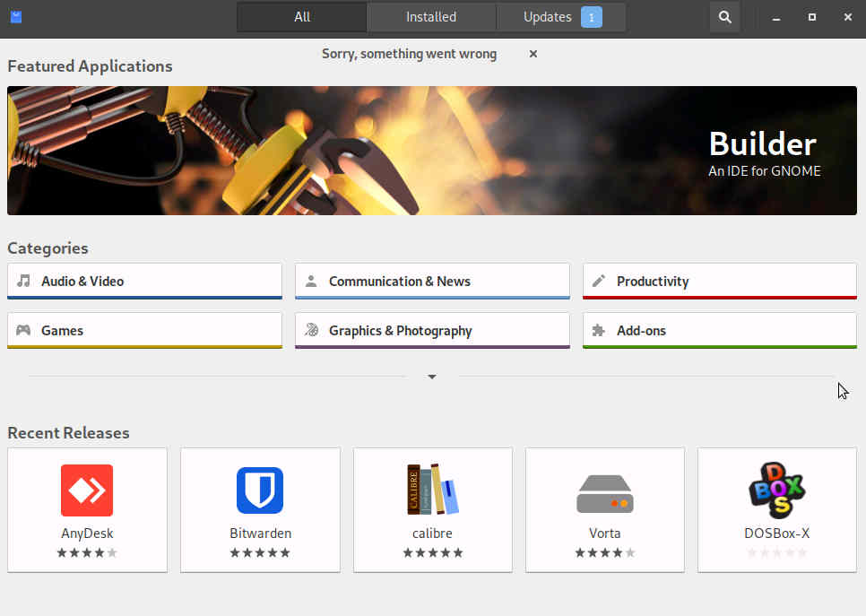Viewport: 866px width, 616px height.
Task: Click the 'Featured Applications' heading
Action: click(90, 66)
